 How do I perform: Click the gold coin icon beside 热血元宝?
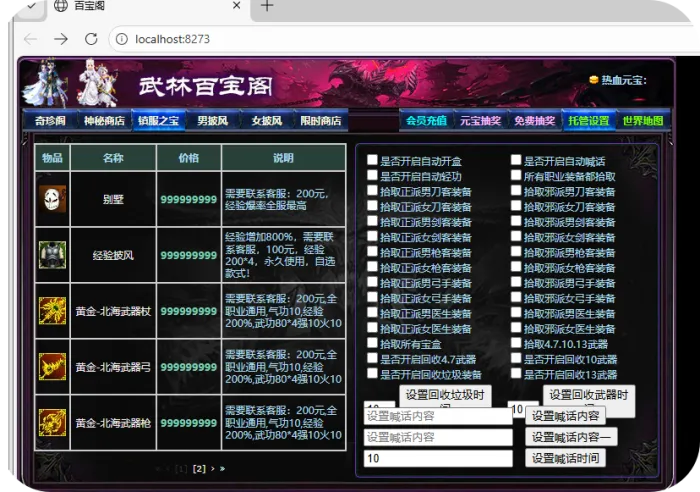click(x=593, y=80)
